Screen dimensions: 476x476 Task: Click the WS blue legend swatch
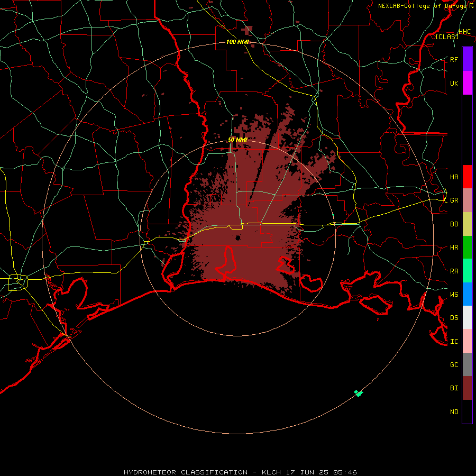point(467,294)
